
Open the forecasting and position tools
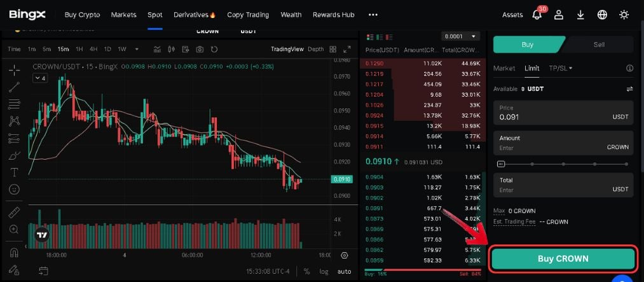15,139
